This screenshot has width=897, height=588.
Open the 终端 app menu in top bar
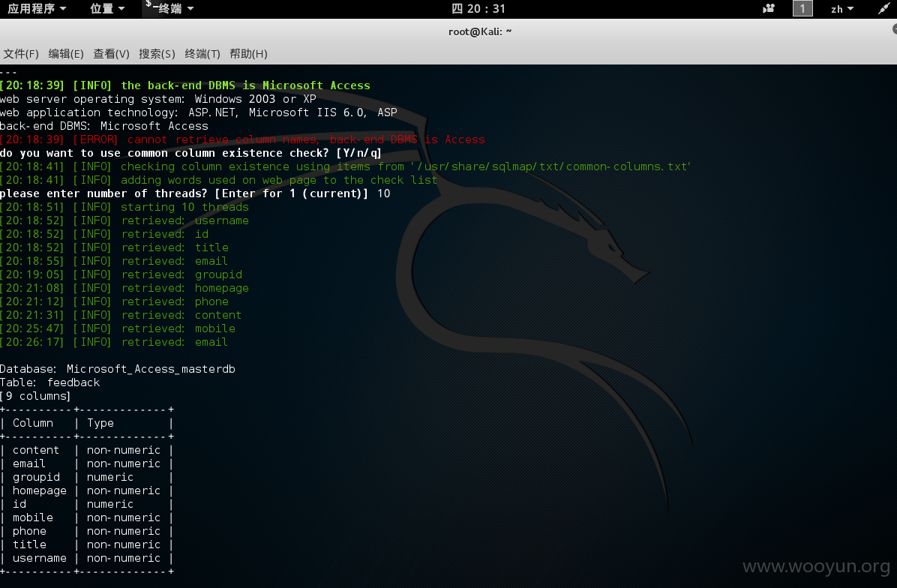point(169,8)
